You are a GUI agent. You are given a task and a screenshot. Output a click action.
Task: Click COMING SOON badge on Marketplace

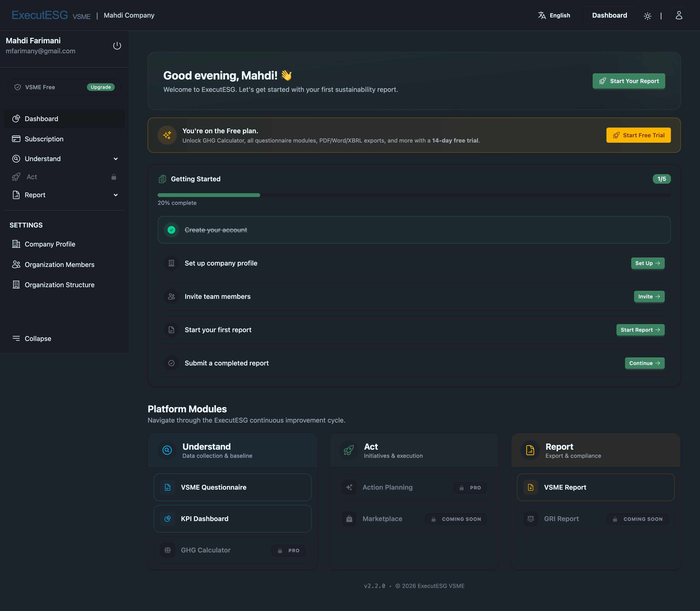456,519
